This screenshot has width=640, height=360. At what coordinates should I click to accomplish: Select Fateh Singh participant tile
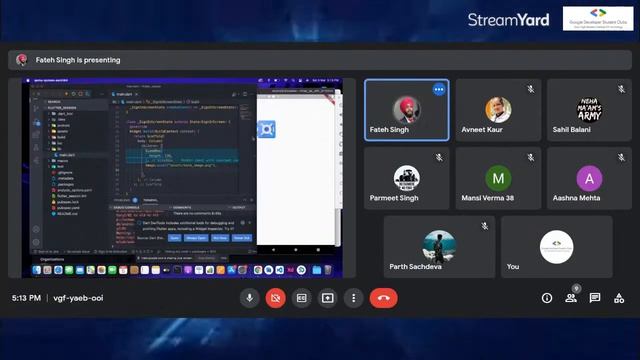[x=407, y=110]
